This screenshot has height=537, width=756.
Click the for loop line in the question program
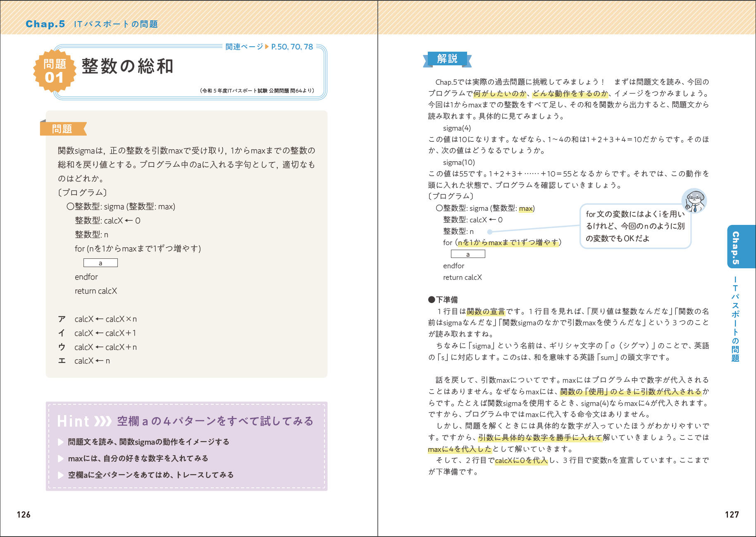pyautogui.click(x=138, y=248)
